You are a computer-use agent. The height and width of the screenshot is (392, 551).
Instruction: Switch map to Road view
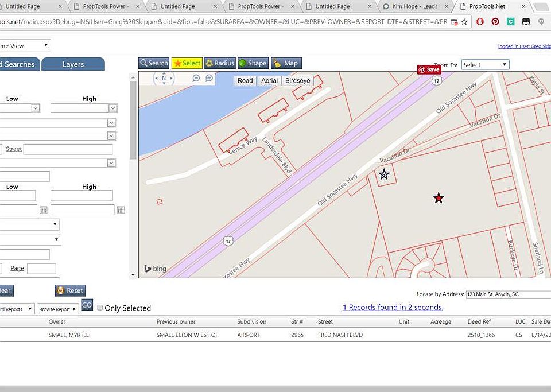(245, 80)
